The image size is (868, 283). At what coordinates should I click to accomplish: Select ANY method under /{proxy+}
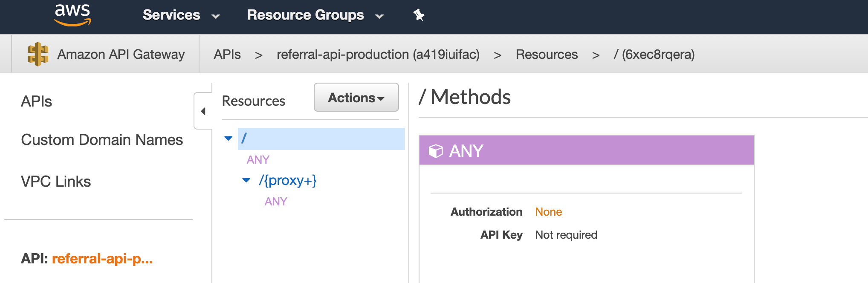pyautogui.click(x=276, y=202)
